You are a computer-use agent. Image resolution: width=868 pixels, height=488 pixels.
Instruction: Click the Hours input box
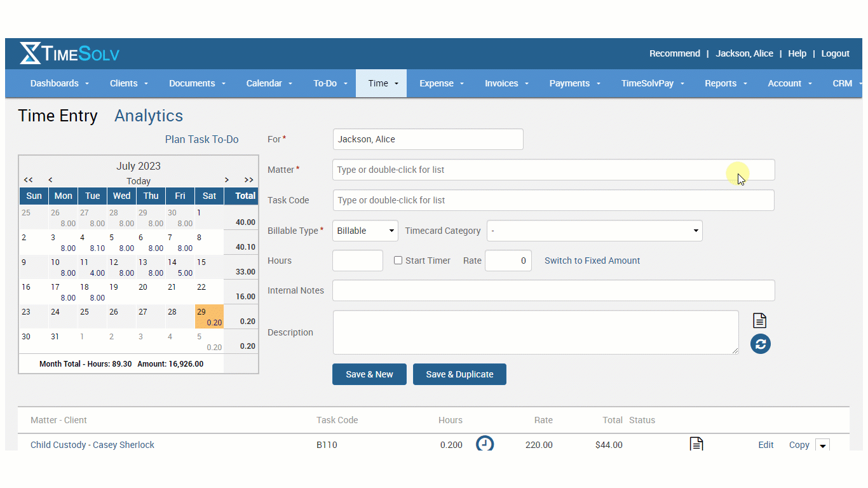(x=358, y=261)
